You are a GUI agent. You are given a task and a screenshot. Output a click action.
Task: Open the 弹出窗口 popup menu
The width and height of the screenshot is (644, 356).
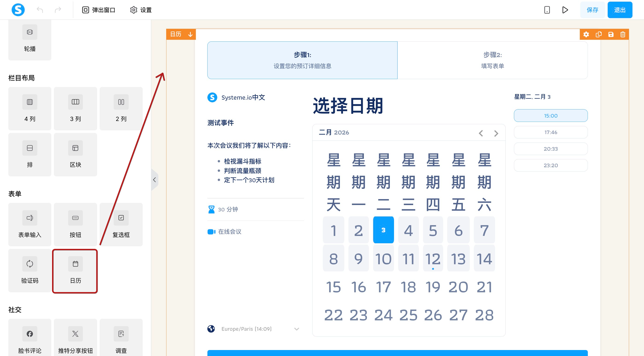[x=99, y=10]
